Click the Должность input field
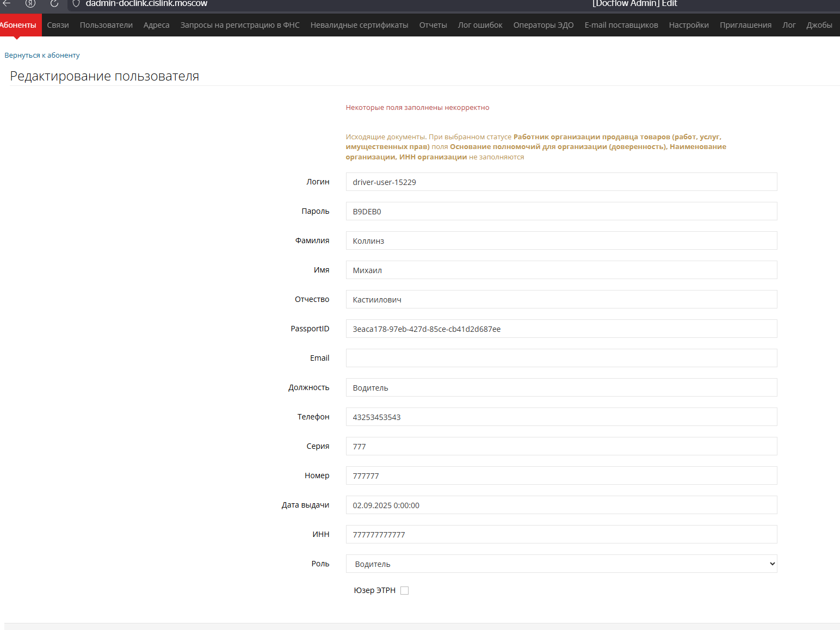The height and width of the screenshot is (630, 840). point(561,387)
